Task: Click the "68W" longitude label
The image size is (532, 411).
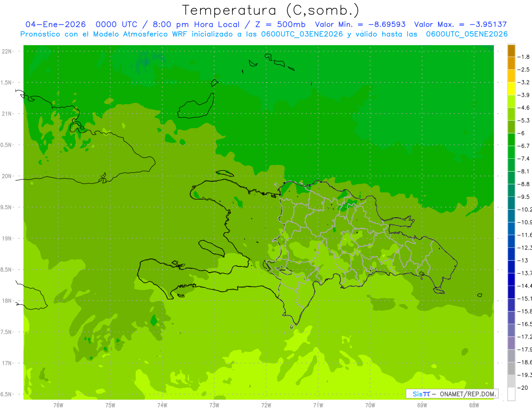Action: [x=474, y=405]
